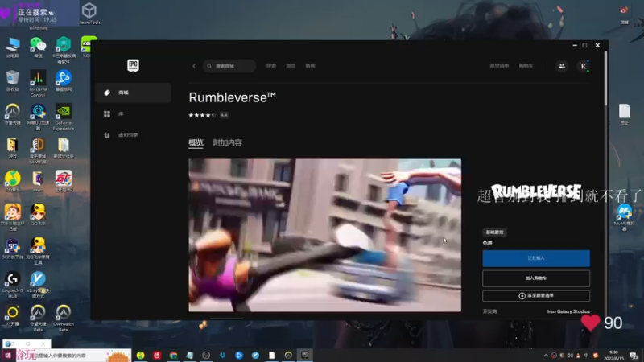Open the friends list icon

click(561, 66)
